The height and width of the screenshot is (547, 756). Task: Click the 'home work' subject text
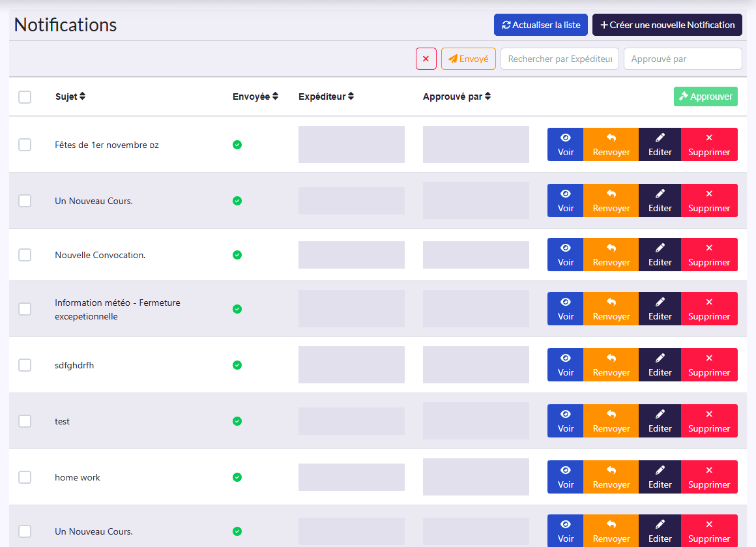(x=77, y=477)
